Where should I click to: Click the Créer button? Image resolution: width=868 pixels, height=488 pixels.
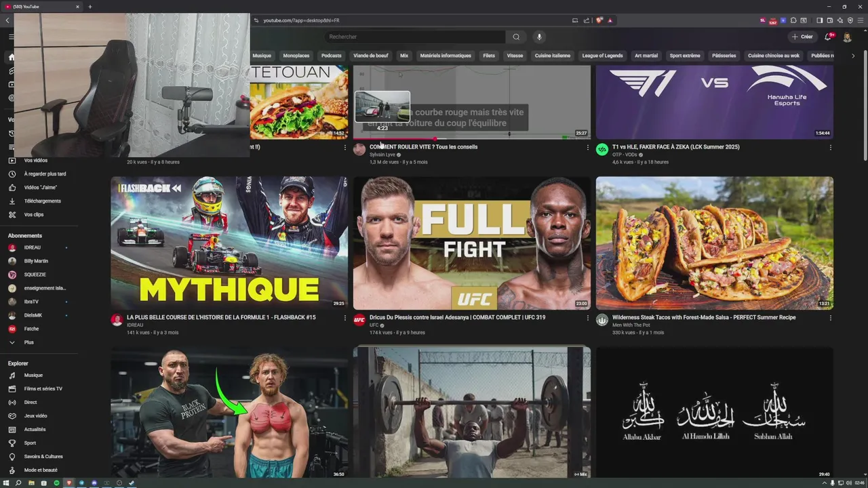pos(802,37)
